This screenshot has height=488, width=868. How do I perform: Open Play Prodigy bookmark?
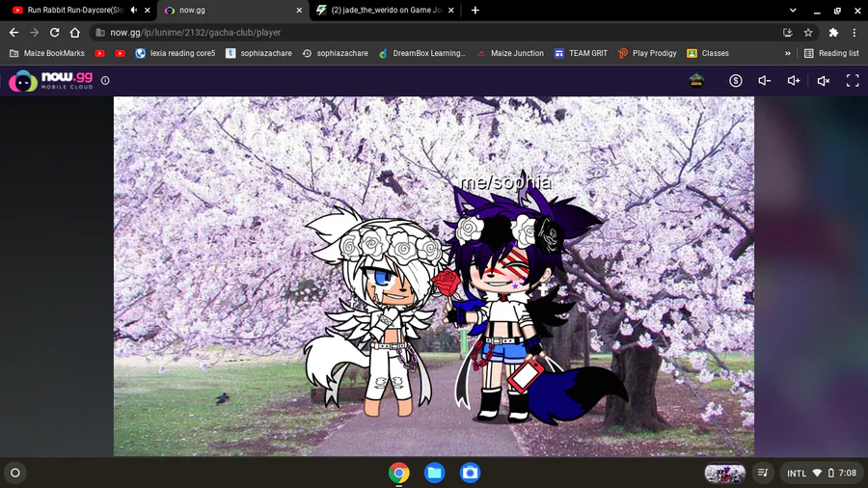tap(647, 53)
